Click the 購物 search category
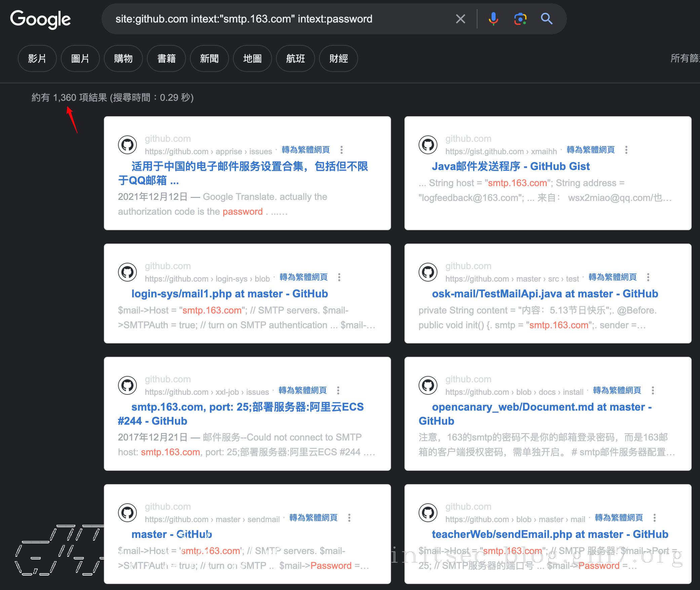Image resolution: width=700 pixels, height=590 pixels. click(123, 58)
